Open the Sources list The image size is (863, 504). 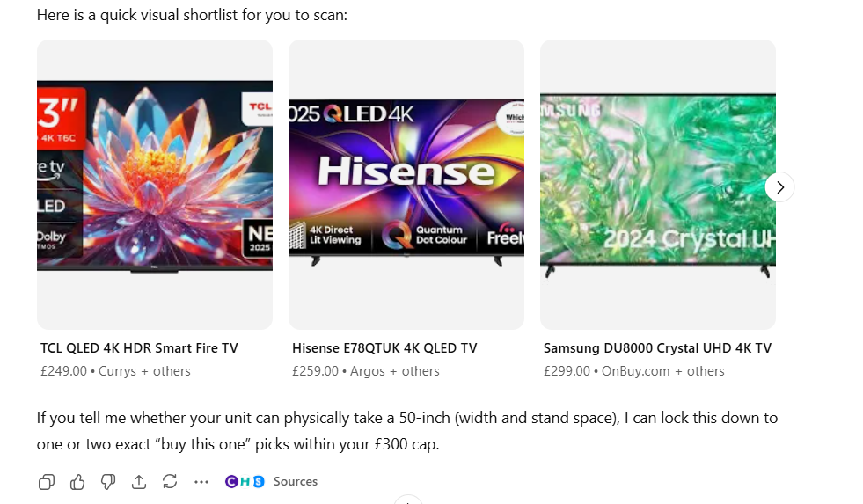(296, 481)
